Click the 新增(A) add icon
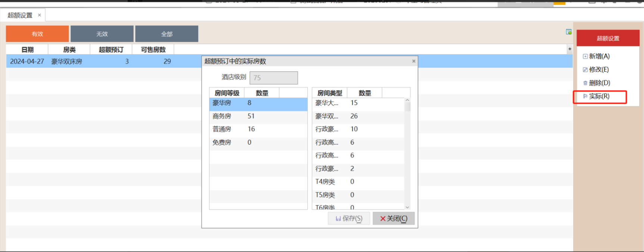Screen dimensions: 644x252 [585, 56]
